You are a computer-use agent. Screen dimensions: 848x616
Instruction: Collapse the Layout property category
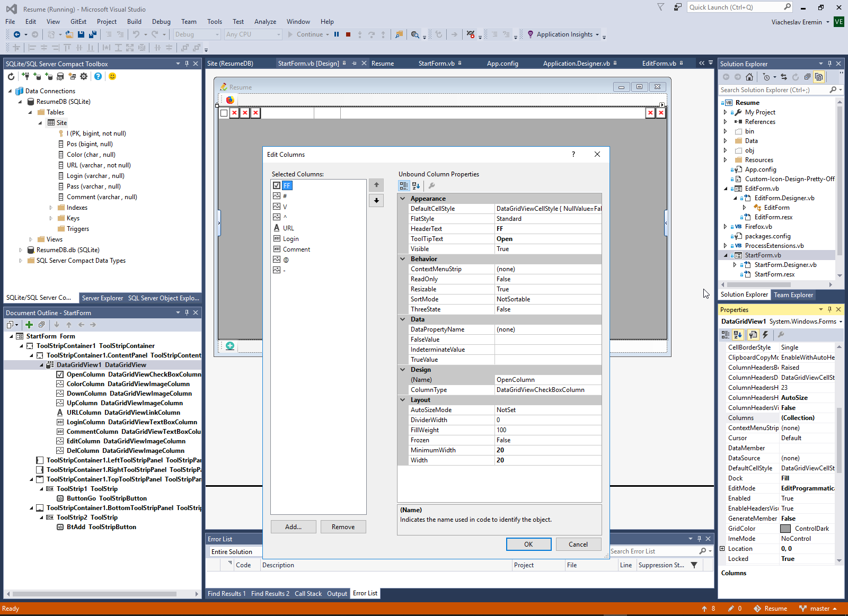pos(403,400)
